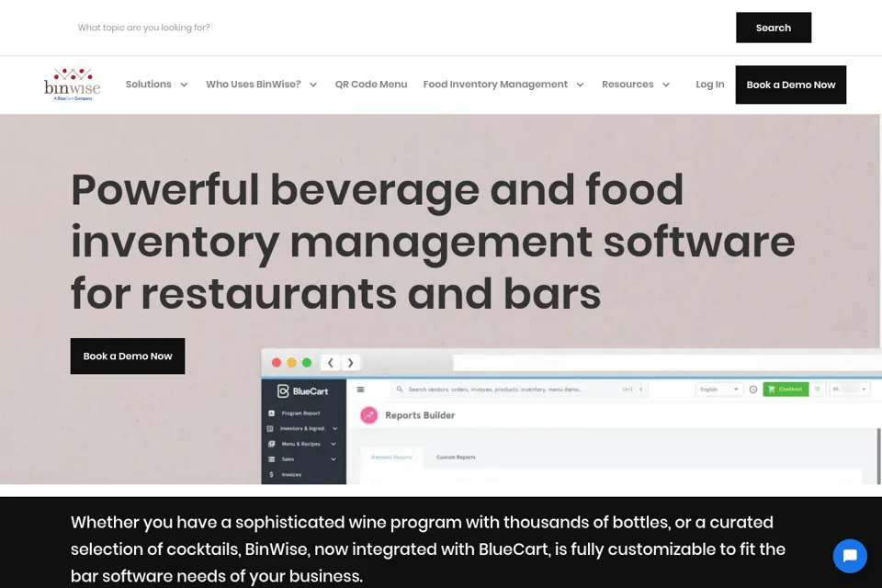Screen dimensions: 882x588
Task: Open the English language dropdown
Action: (718, 390)
